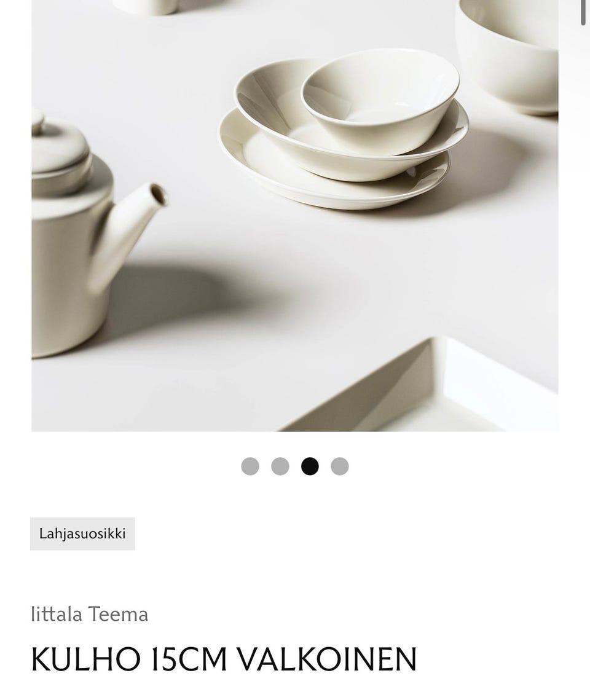The width and height of the screenshot is (590, 700).
Task: Click the partial cup at top left
Action: 145,6
